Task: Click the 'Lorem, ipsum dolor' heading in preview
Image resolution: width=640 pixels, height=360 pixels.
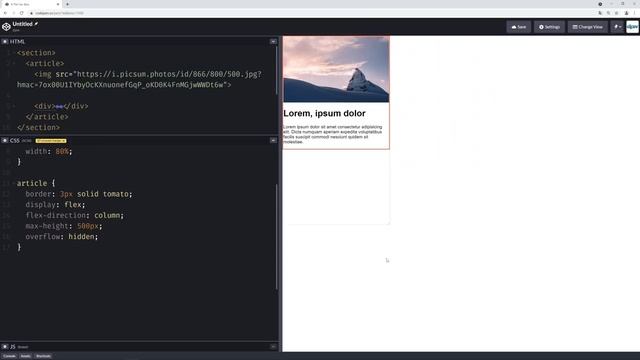Action: click(324, 113)
